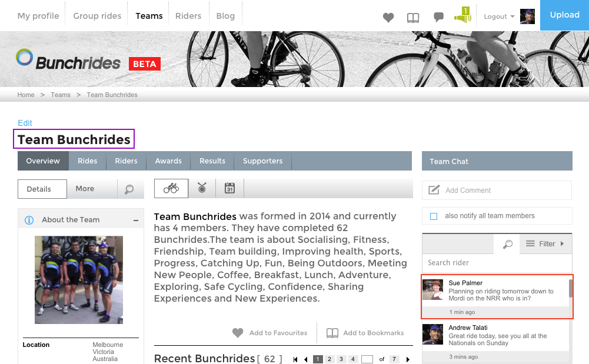This screenshot has width=589, height=364.
Task: Select the medal awards view icon
Action: [202, 189]
